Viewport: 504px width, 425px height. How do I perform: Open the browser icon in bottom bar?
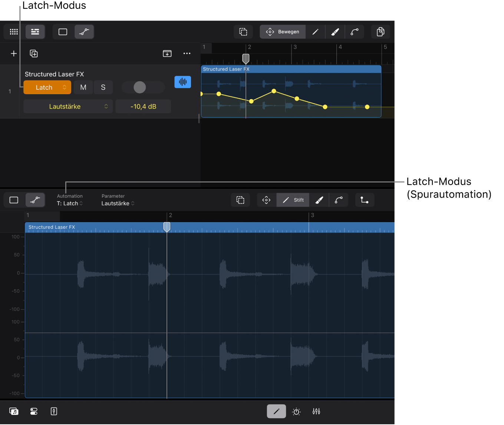(14, 411)
